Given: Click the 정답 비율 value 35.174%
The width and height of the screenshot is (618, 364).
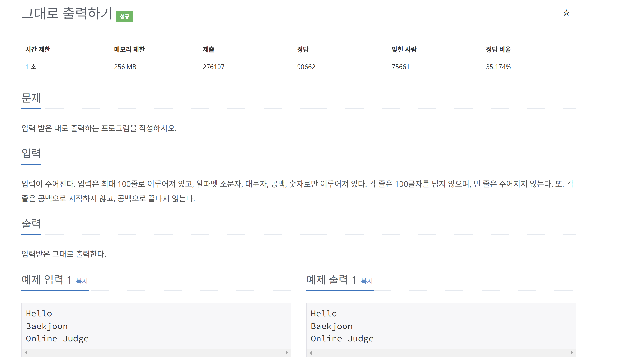Looking at the screenshot, I should [498, 67].
